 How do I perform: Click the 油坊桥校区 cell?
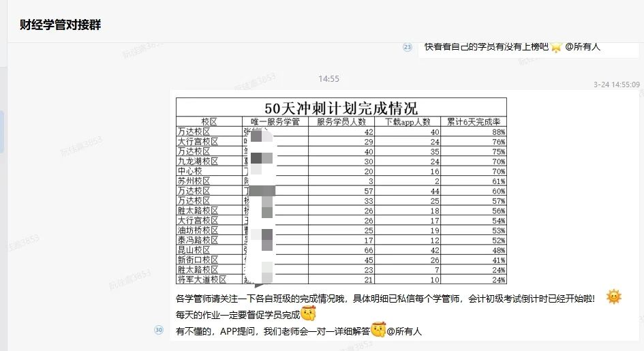point(209,230)
